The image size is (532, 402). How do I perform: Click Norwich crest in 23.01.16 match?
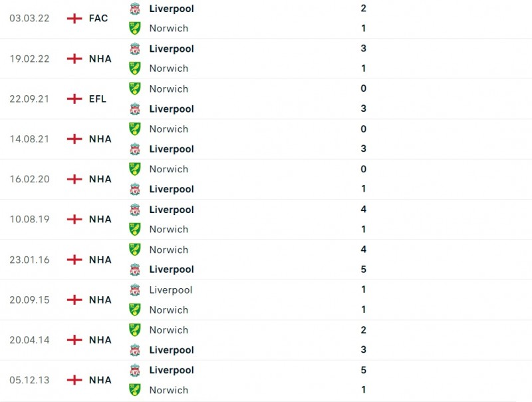point(135,250)
